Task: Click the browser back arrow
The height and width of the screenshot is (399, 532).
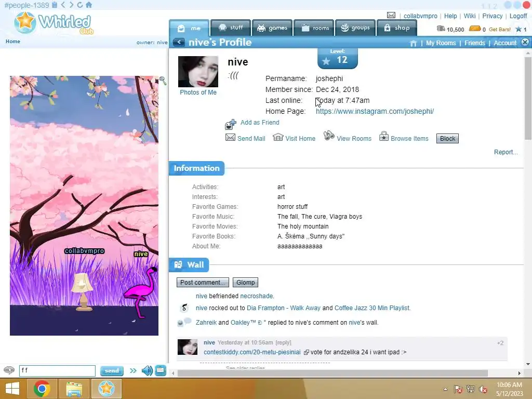Action: tap(63, 5)
